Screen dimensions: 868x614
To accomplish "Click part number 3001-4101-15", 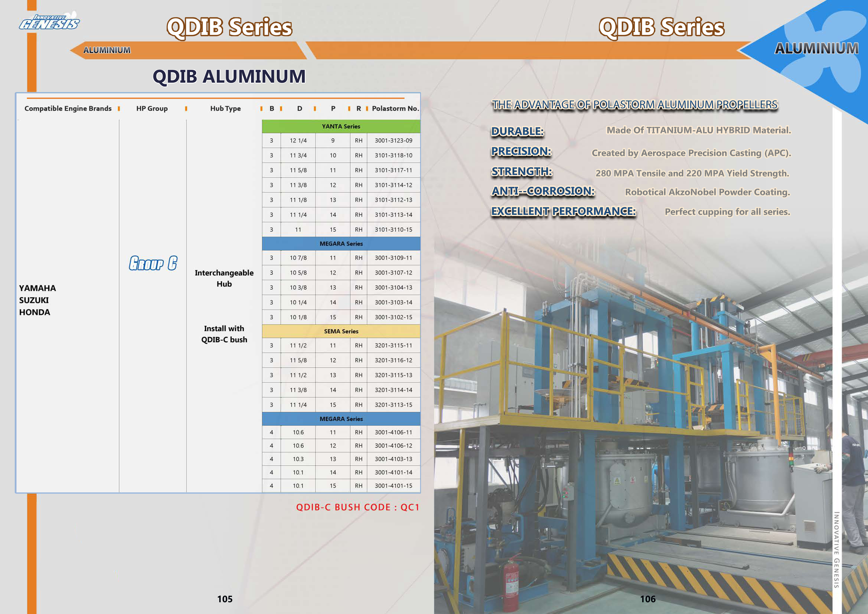I will tap(394, 486).
